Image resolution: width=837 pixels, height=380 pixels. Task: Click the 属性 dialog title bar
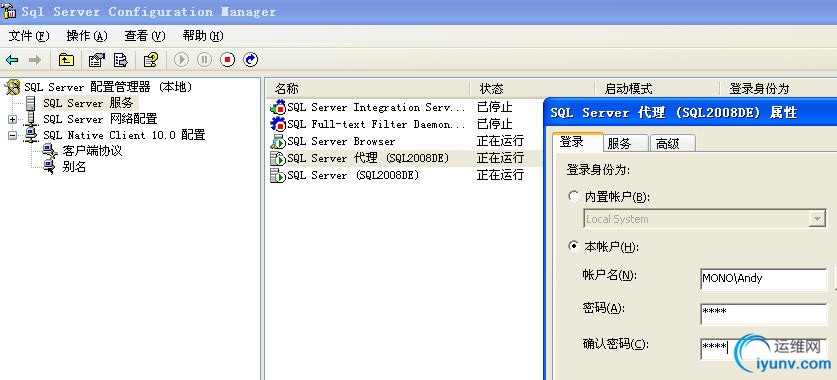(691, 113)
